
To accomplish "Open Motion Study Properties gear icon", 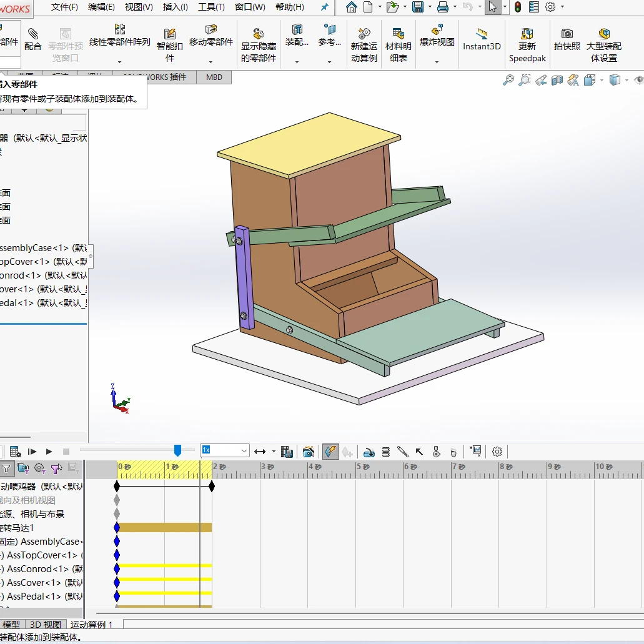I will pyautogui.click(x=497, y=452).
